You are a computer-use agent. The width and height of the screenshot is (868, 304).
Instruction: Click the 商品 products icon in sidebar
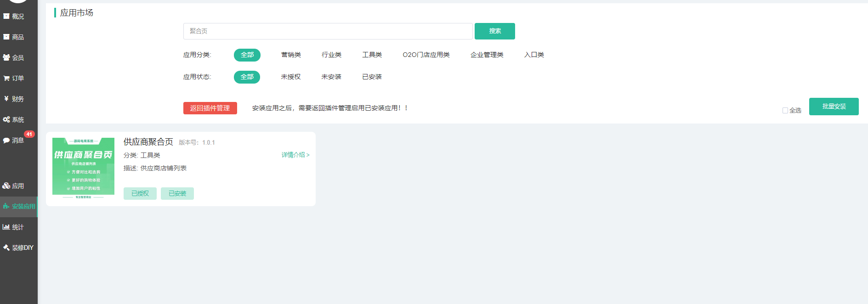6,37
